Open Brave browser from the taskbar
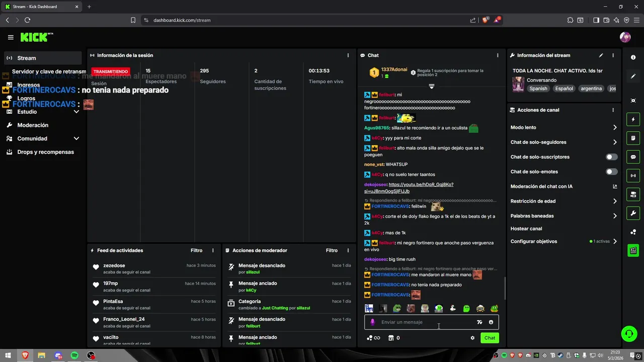 25,355
